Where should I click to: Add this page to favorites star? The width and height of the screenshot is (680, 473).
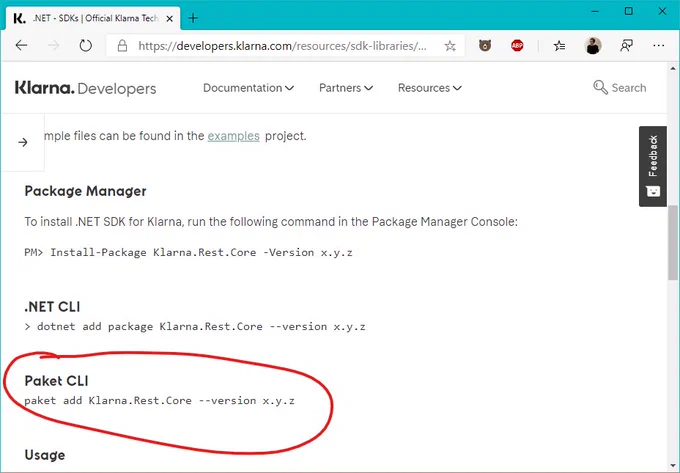click(450, 46)
